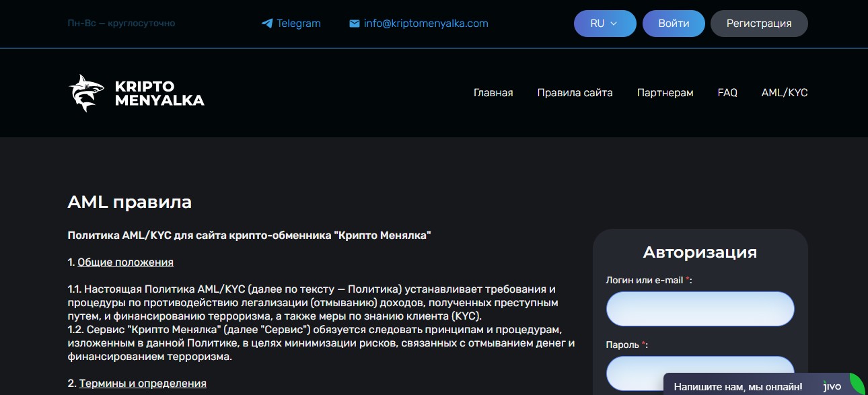This screenshot has width=868, height=395.
Task: Open AML/KYC menu item
Action: (785, 93)
